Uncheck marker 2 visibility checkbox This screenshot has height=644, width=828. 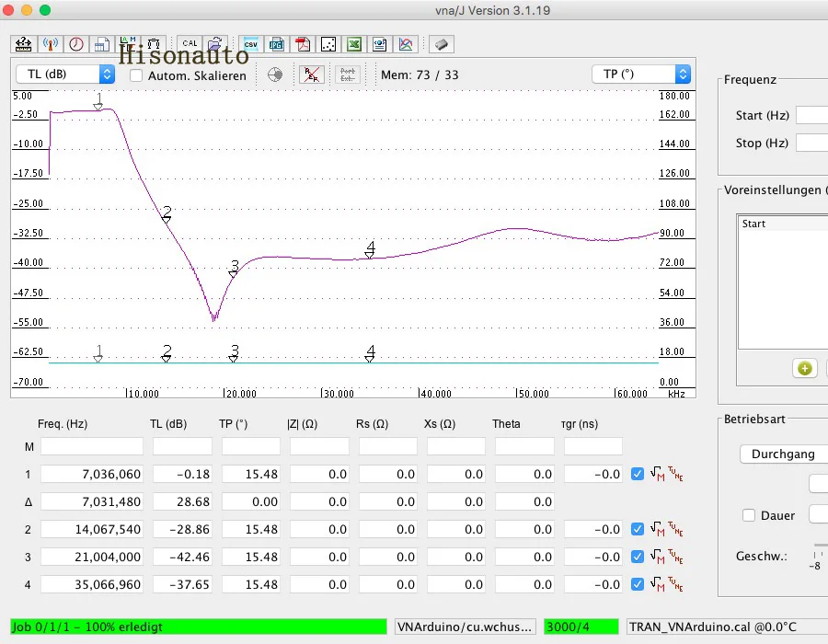coord(638,528)
